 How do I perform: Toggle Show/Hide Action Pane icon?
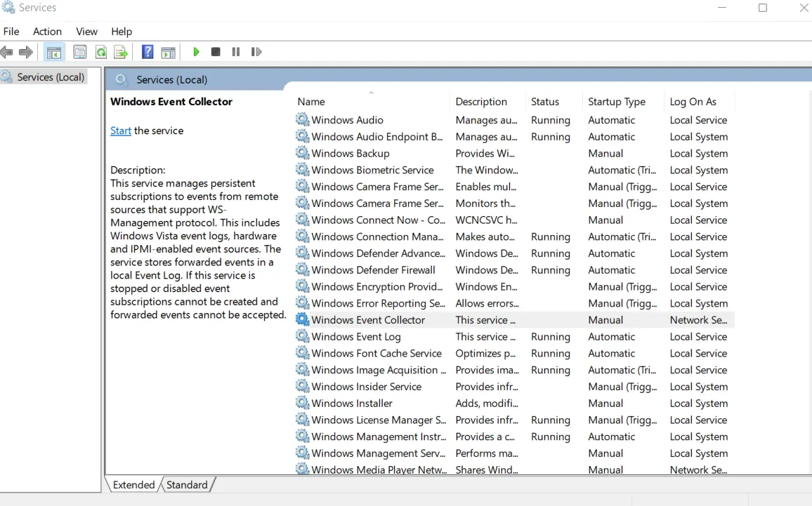point(169,52)
